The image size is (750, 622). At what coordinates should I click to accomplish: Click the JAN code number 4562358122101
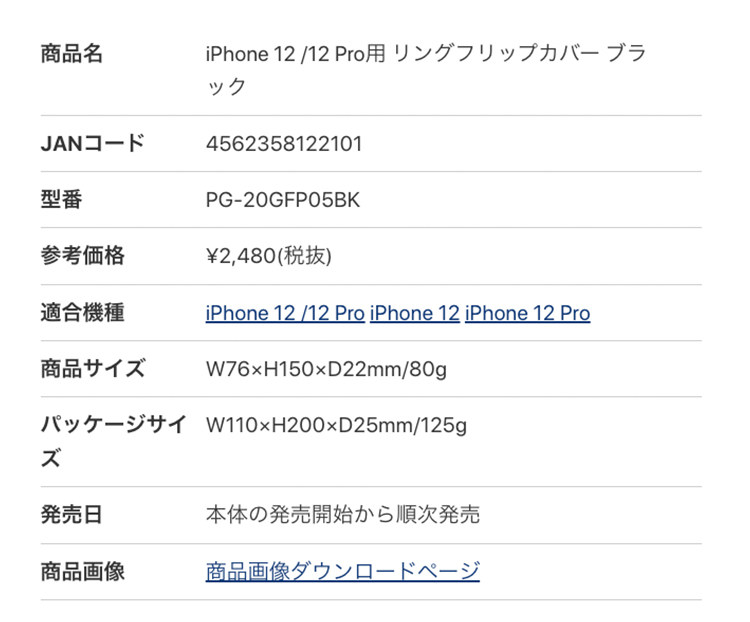tap(284, 144)
